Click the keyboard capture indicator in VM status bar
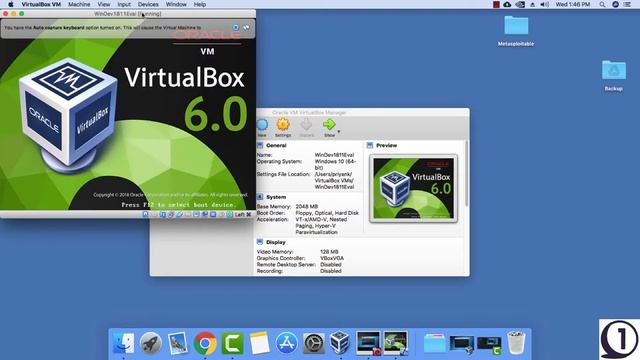The height and width of the screenshot is (360, 640). pos(229,214)
